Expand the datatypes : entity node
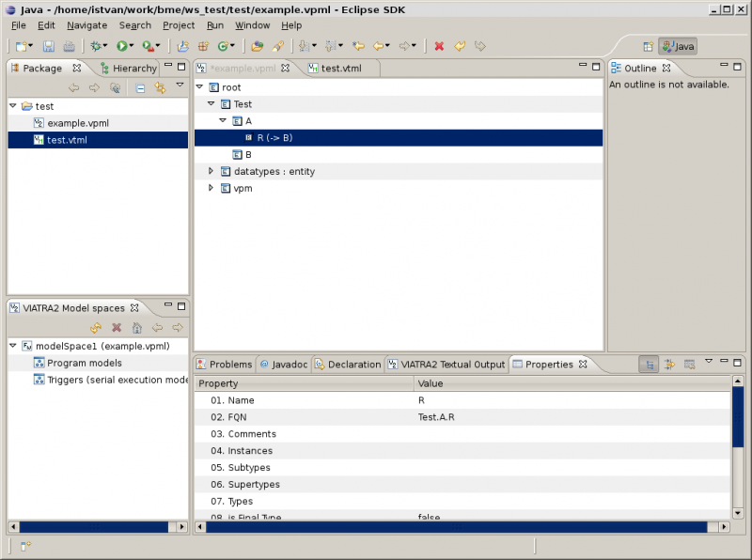Screen dimensions: 752x560 [211, 171]
